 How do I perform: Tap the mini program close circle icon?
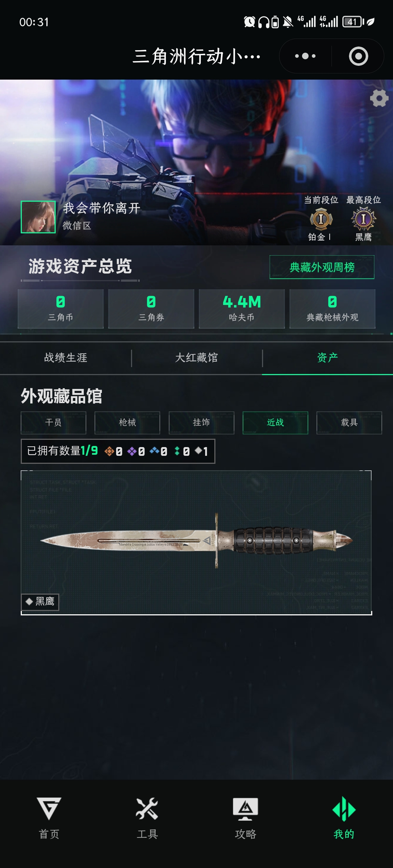pyautogui.click(x=358, y=56)
